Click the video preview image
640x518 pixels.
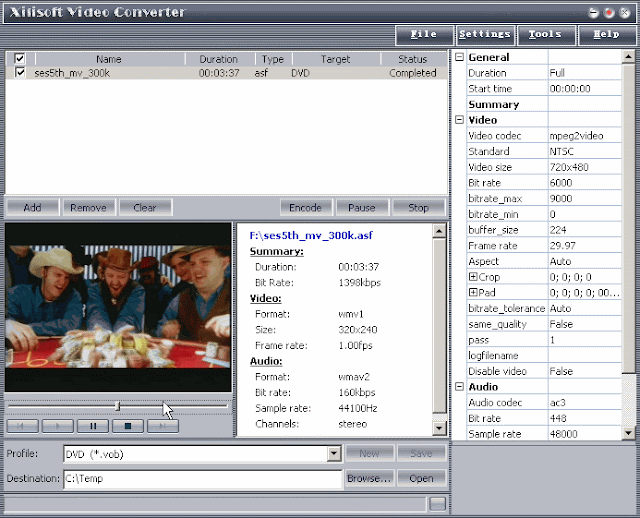point(118,307)
